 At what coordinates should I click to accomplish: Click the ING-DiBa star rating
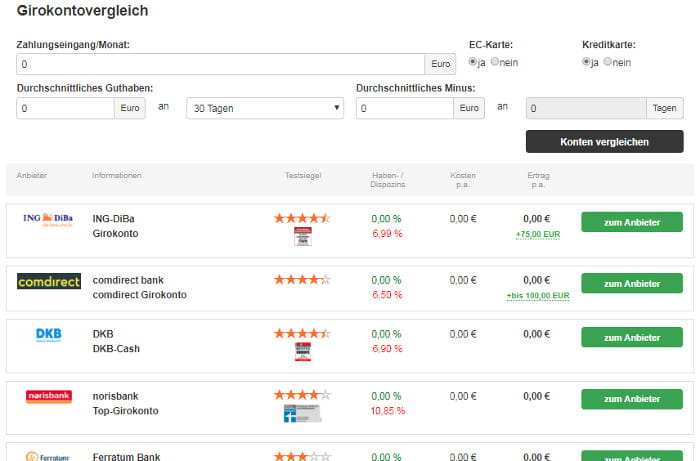(x=302, y=218)
